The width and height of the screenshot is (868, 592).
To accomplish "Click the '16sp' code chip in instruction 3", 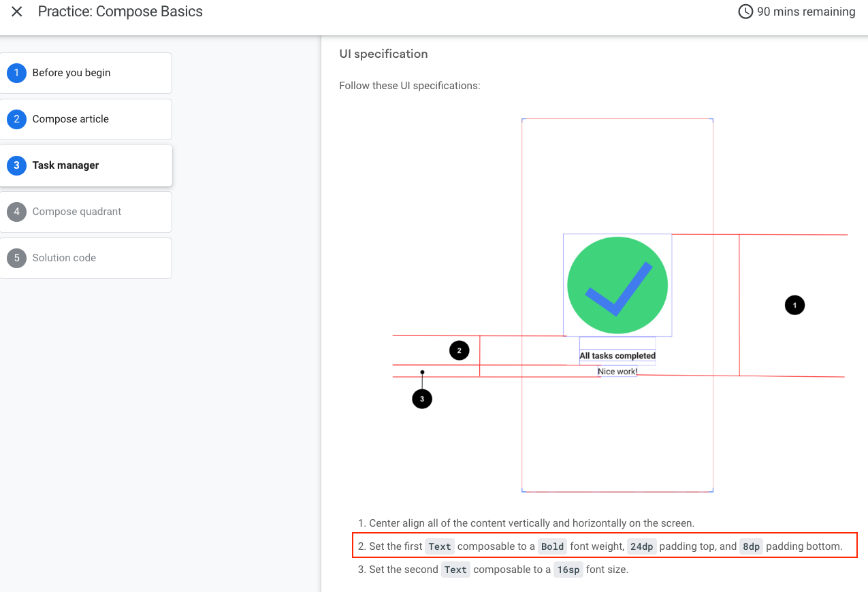I will [568, 570].
